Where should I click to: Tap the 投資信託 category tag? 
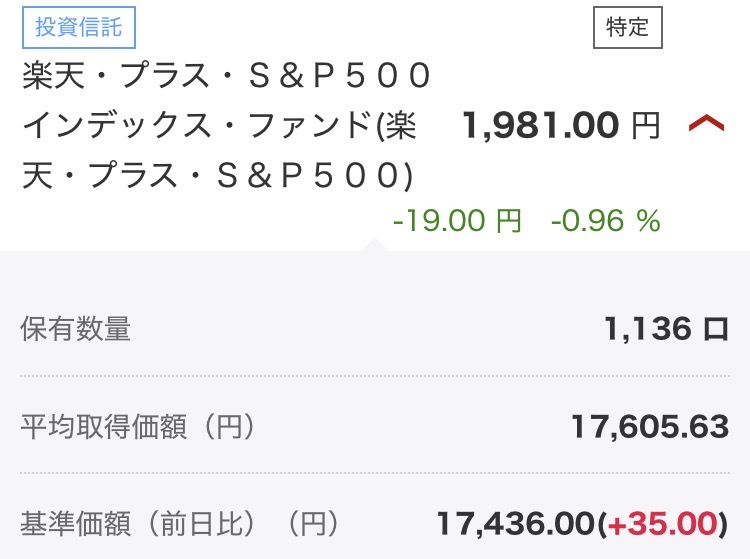pos(78,28)
